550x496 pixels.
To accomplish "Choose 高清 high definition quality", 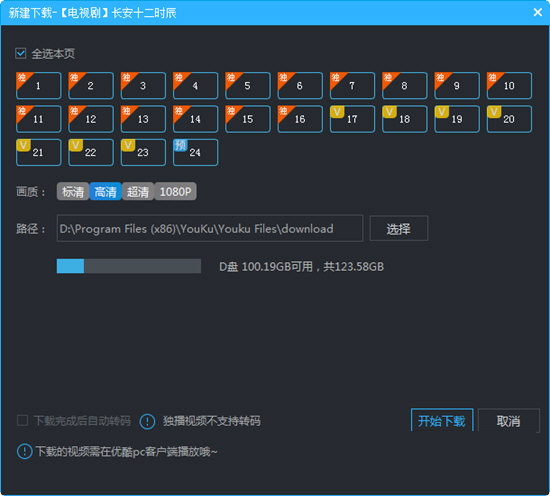I will (105, 192).
